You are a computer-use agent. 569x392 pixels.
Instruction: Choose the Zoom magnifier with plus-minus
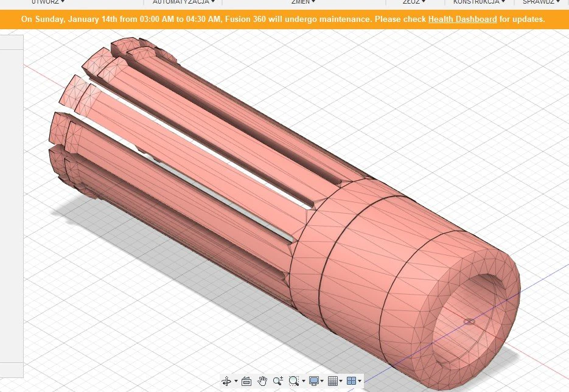tap(278, 381)
